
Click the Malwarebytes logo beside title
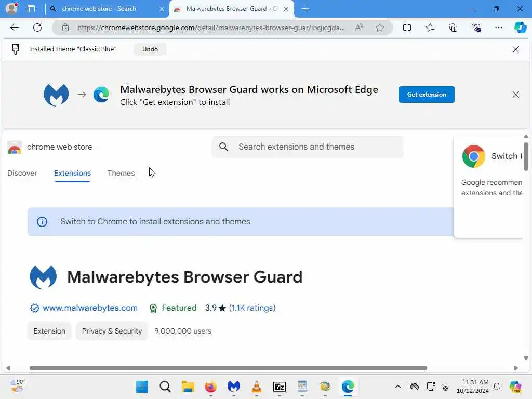click(x=43, y=277)
